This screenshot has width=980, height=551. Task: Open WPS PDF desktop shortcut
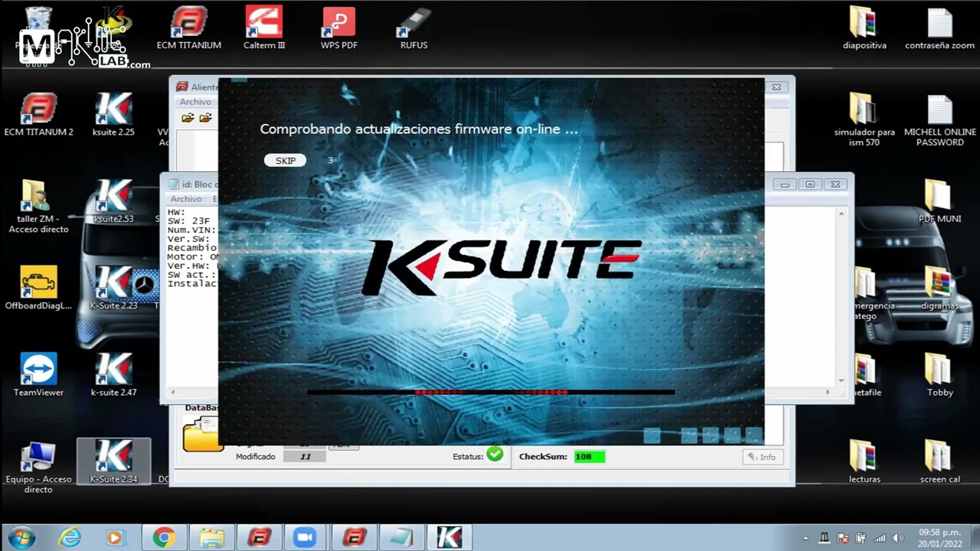(x=339, y=29)
